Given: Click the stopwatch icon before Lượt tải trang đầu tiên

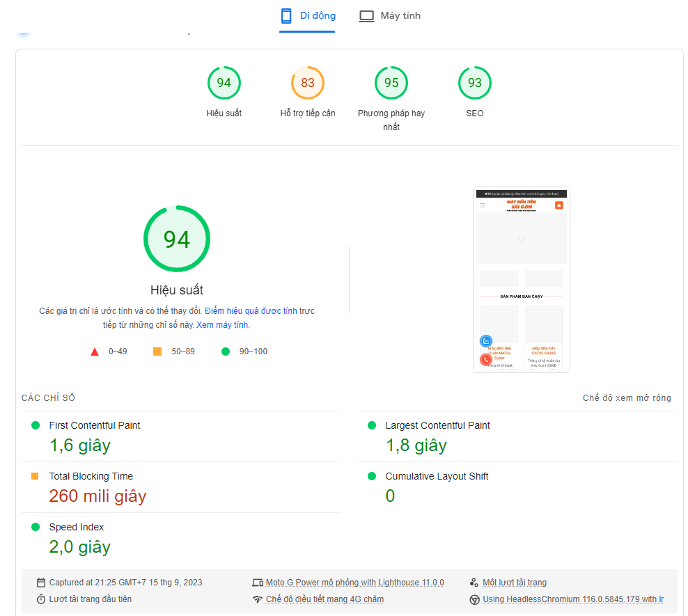Looking at the screenshot, I should [42, 598].
